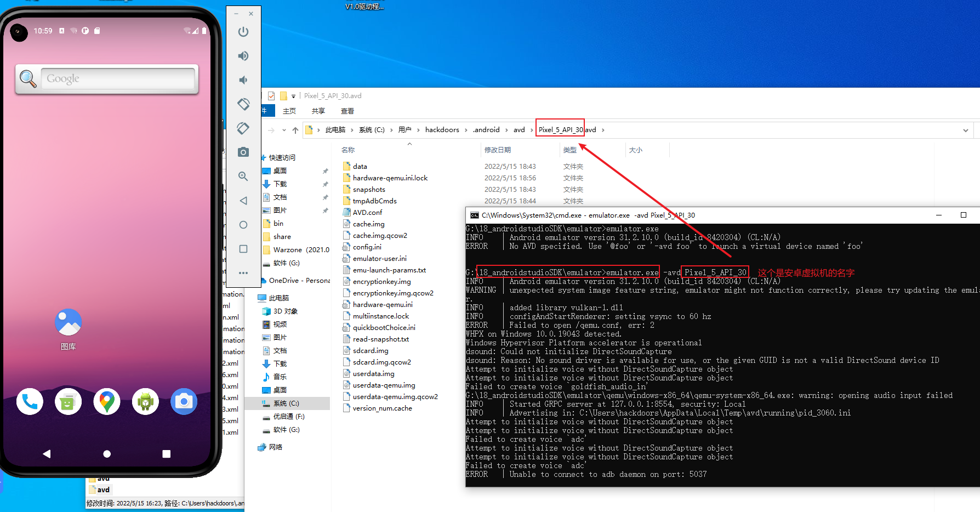Click the emulator toolbar Home circle
Viewport: 980px width, 512px height.
coord(243,225)
